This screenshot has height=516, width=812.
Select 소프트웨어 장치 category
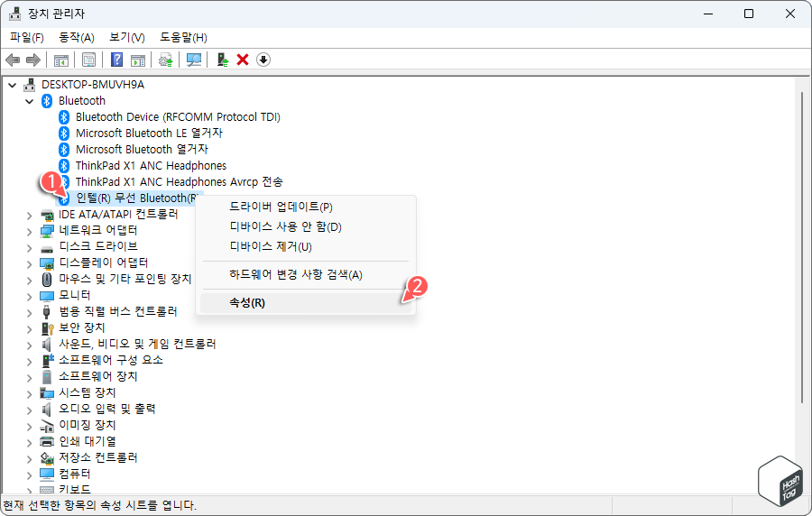tap(97, 376)
